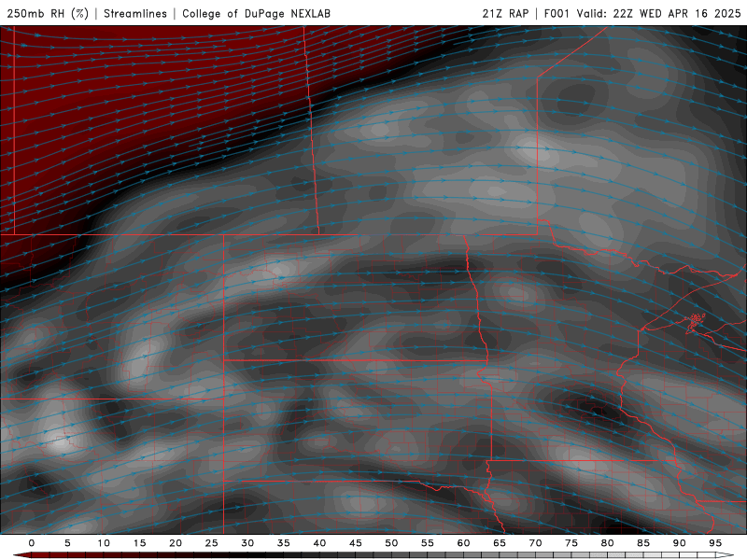Click the colorbar label '25'
Image resolution: width=747 pixels, height=560 pixels.
pos(212,543)
